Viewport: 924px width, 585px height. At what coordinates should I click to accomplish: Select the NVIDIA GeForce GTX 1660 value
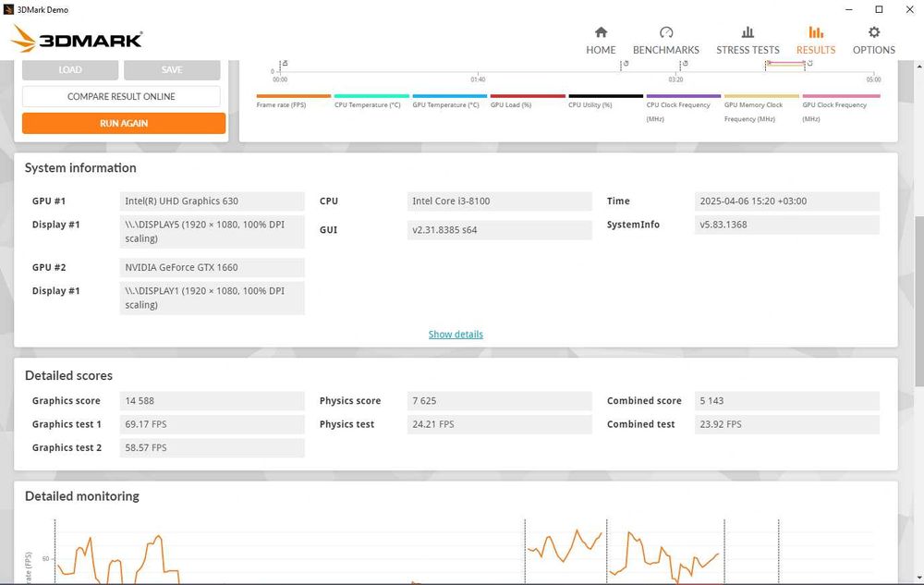pyautogui.click(x=213, y=267)
